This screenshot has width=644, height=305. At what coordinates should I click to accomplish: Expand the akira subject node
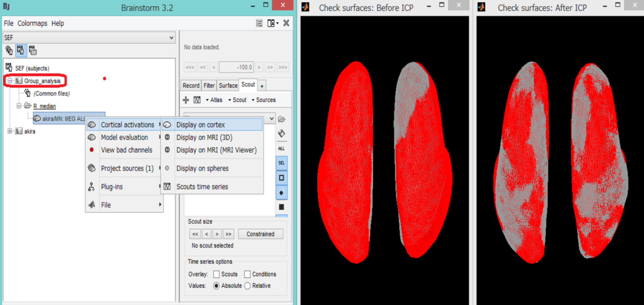tap(10, 131)
